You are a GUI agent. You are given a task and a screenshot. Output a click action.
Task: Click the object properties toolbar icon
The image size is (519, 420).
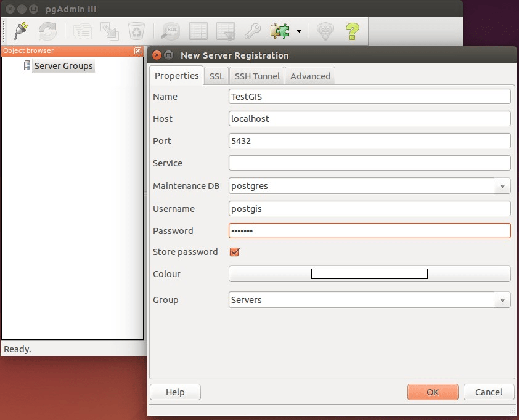coord(83,31)
